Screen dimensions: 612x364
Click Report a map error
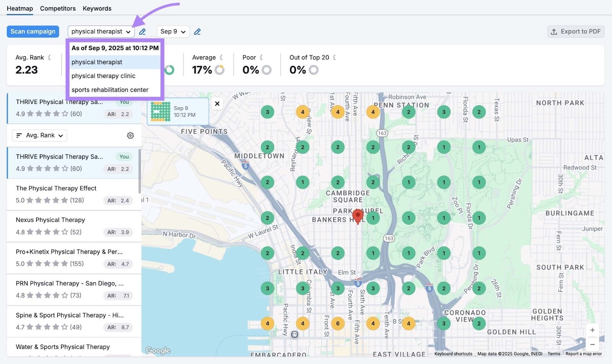[584, 354]
